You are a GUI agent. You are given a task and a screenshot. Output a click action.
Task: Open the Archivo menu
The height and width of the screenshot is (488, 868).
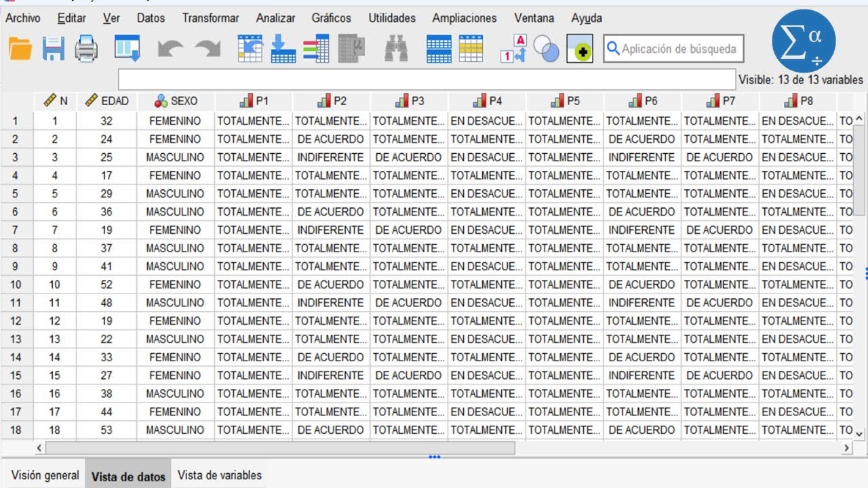[x=23, y=18]
